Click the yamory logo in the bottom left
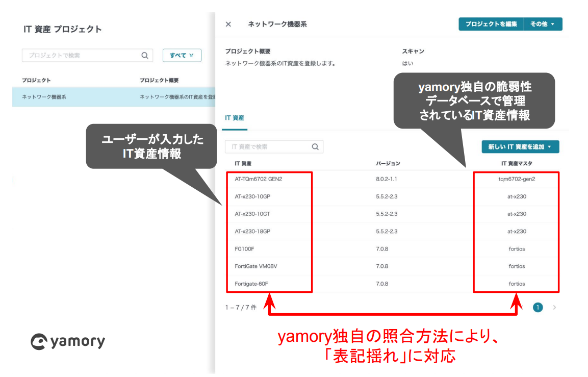This screenshot has width=588, height=377. (x=67, y=342)
